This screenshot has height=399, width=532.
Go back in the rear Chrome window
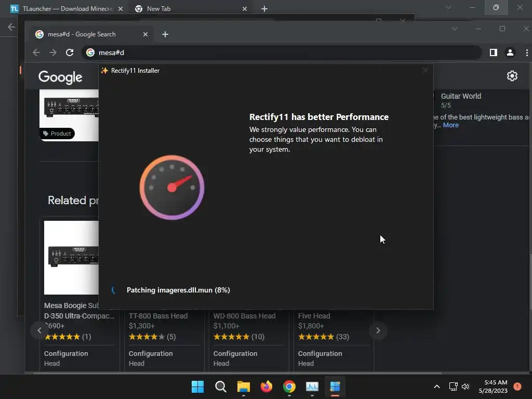[11, 27]
